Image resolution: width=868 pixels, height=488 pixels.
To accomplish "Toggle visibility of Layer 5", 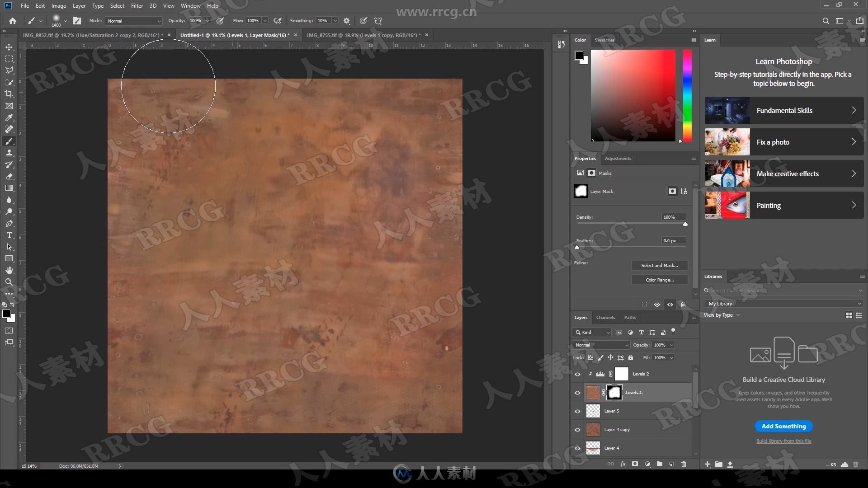I will (577, 411).
